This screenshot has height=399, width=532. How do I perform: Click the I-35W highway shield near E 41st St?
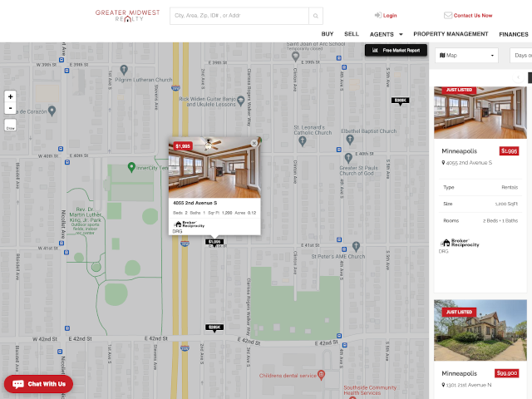point(185,244)
